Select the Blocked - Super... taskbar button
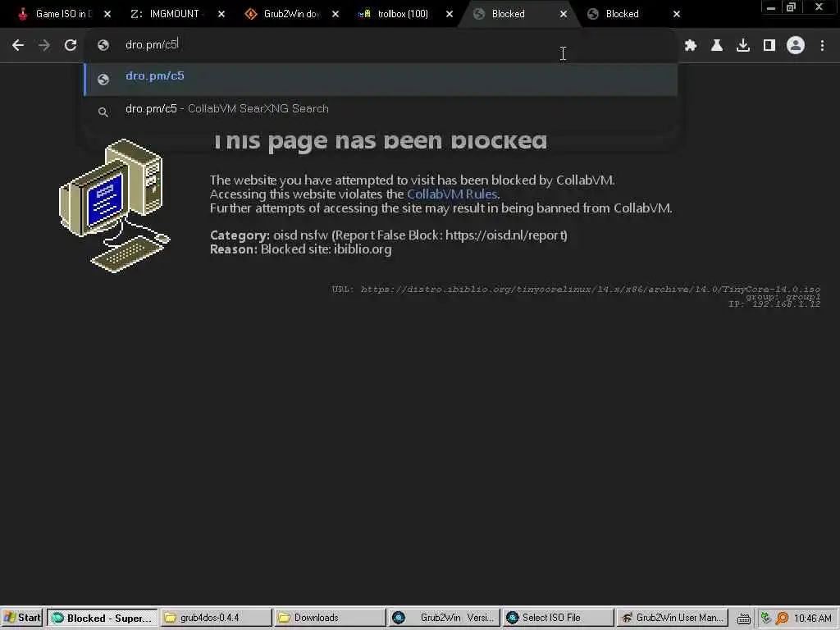 tap(103, 618)
